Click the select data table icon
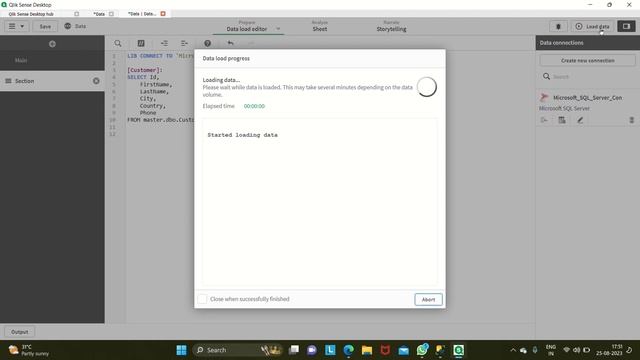This screenshot has height=360, width=640. tap(562, 120)
